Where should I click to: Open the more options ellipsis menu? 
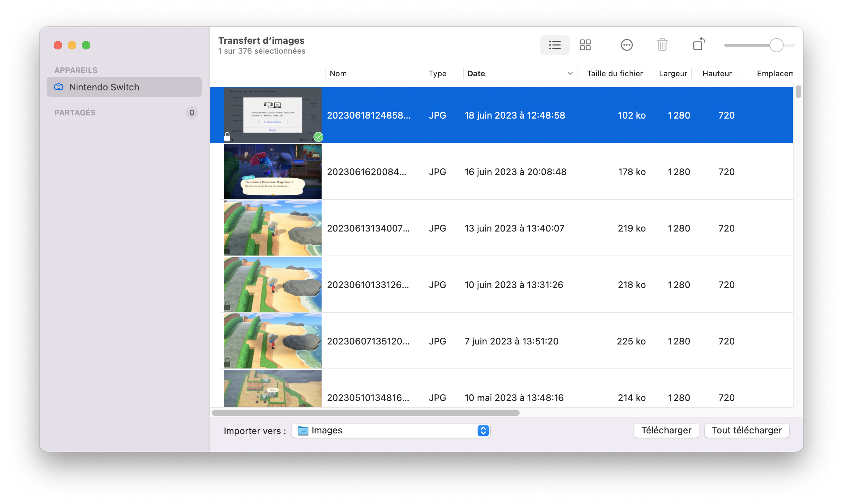627,45
